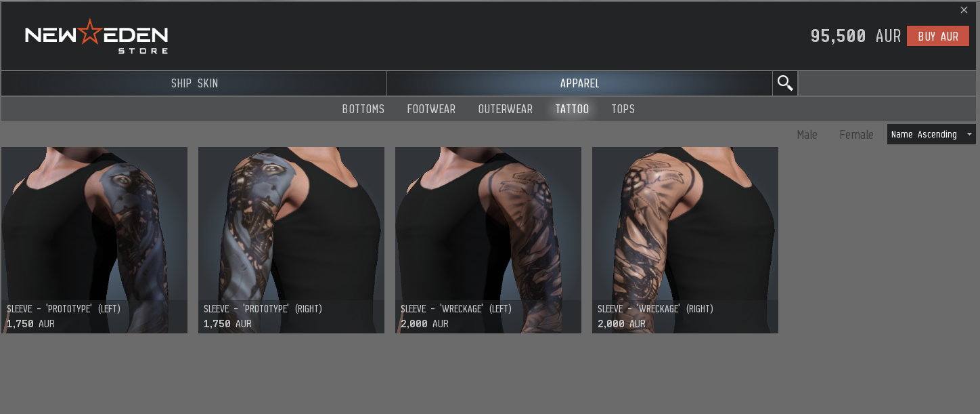Screen dimensions: 980x414
Task: Click the magnifying glass search icon
Action: (x=785, y=83)
